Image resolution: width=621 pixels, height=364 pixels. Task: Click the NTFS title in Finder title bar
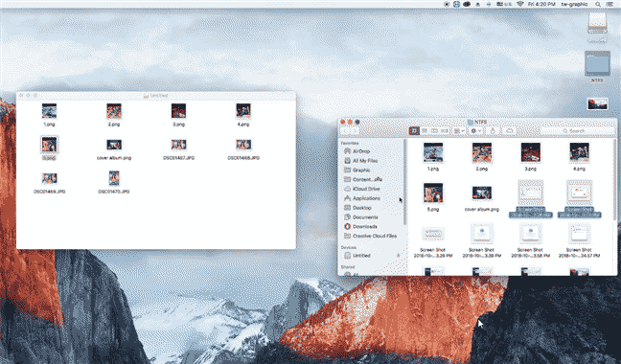coord(481,122)
